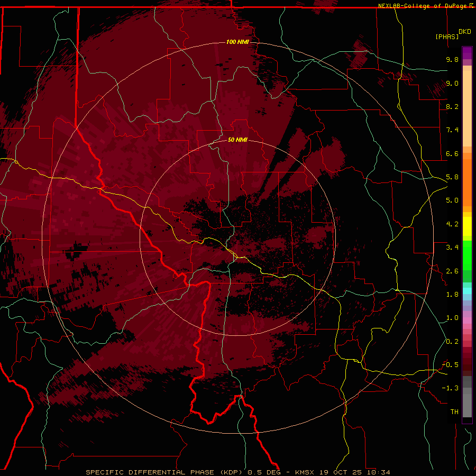Click the 8.2 value on the color scale
The width and height of the screenshot is (476, 476).
click(452, 106)
